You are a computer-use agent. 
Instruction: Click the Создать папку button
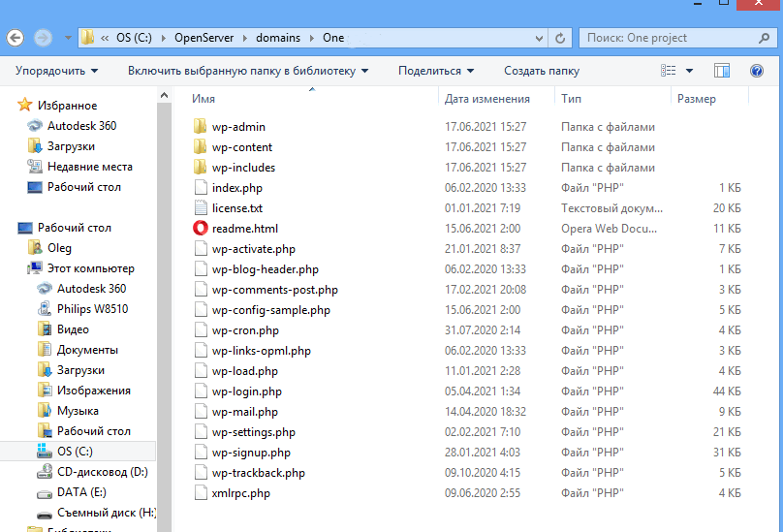542,71
